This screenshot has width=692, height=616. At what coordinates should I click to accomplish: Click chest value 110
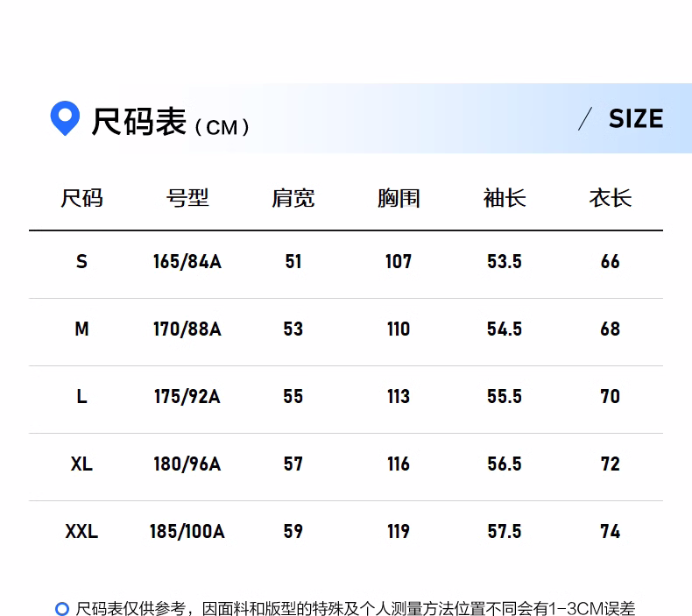click(399, 329)
